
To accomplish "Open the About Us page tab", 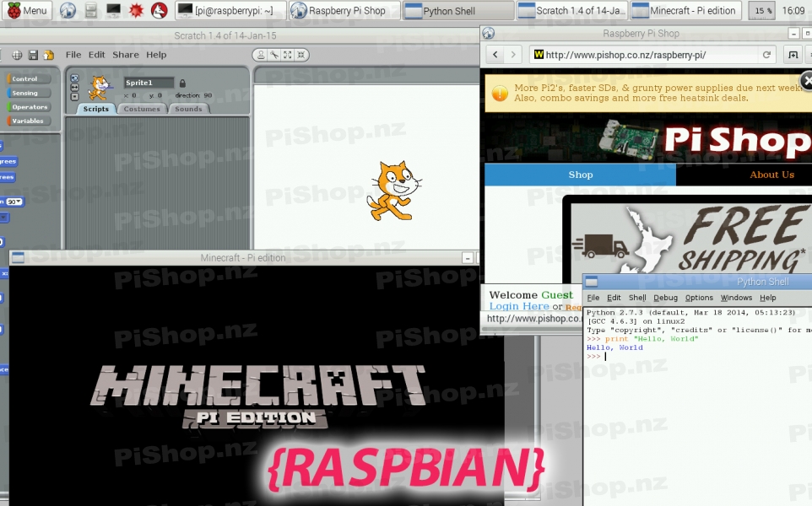I will pos(771,175).
